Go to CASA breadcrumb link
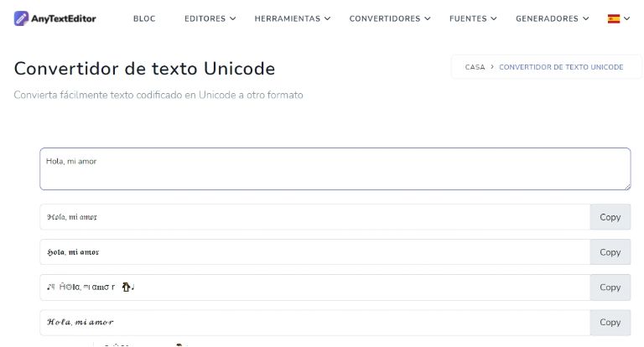644x347 pixels. (x=475, y=67)
